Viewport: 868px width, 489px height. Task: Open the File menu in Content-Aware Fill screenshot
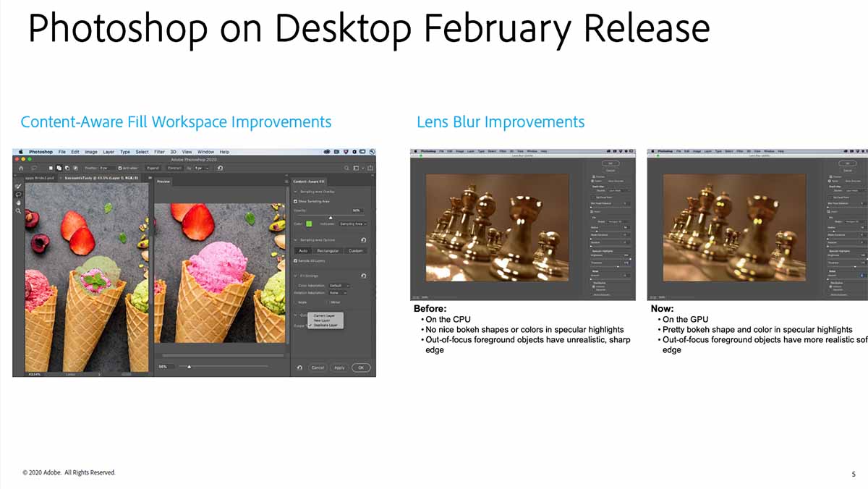click(62, 152)
